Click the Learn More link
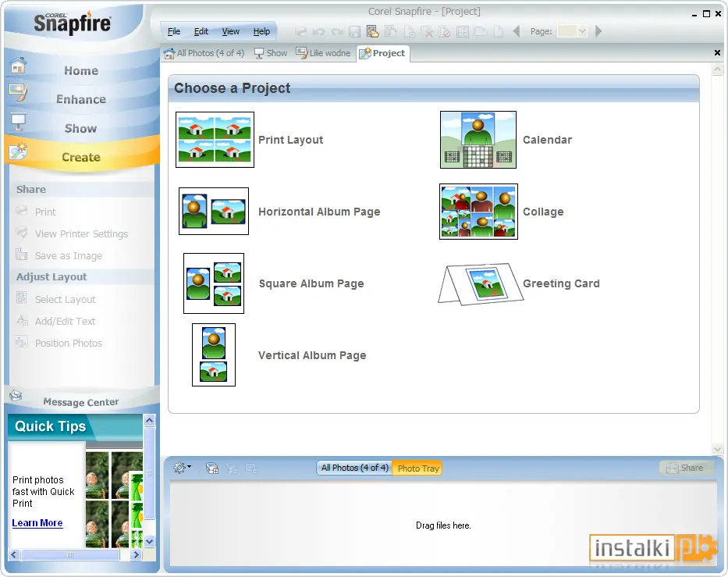The image size is (728, 577). point(37,523)
